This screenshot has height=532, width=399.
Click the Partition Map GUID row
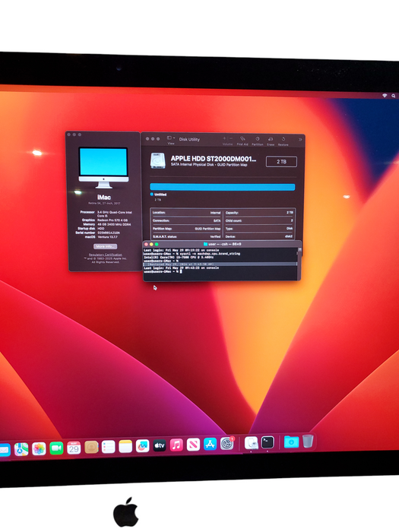click(x=187, y=229)
